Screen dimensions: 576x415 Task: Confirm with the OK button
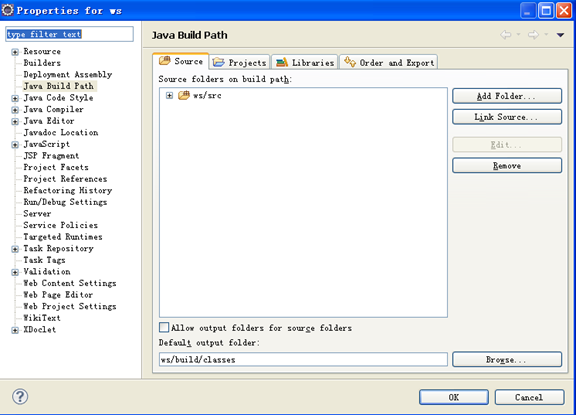454,397
